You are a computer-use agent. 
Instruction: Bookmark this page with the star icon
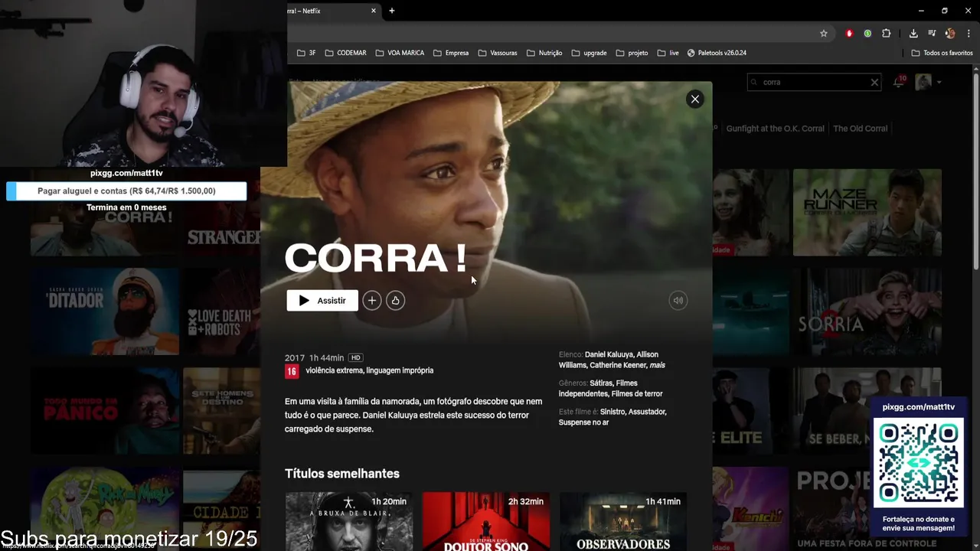pyautogui.click(x=823, y=34)
